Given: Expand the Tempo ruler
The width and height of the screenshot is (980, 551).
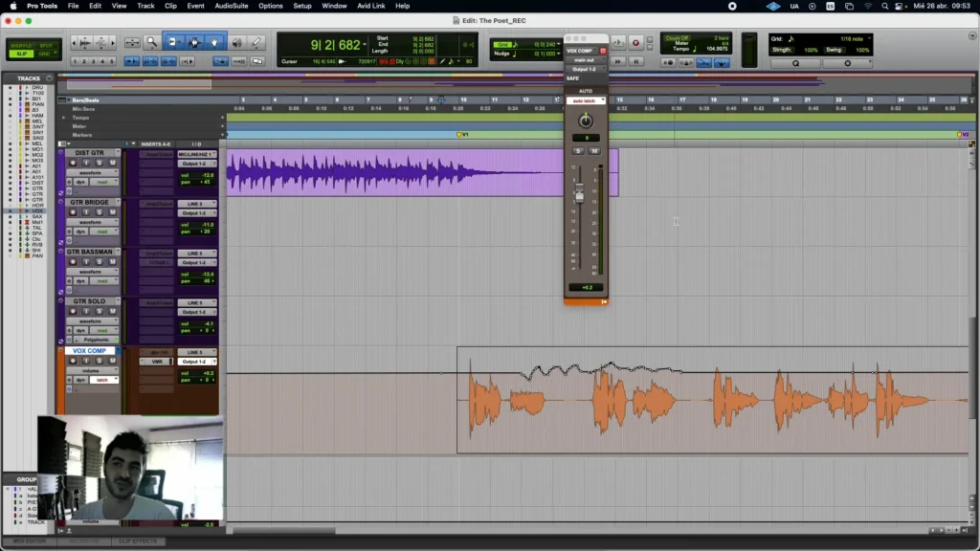Looking at the screenshot, I should tap(63, 118).
